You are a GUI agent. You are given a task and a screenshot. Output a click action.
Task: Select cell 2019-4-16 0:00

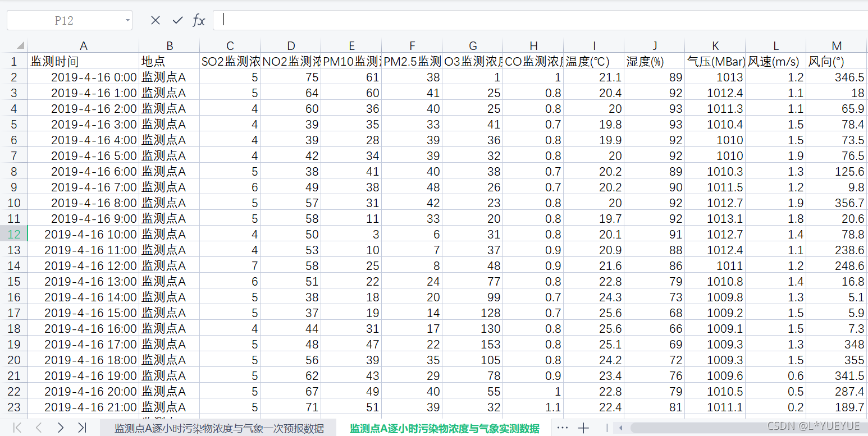[84, 77]
